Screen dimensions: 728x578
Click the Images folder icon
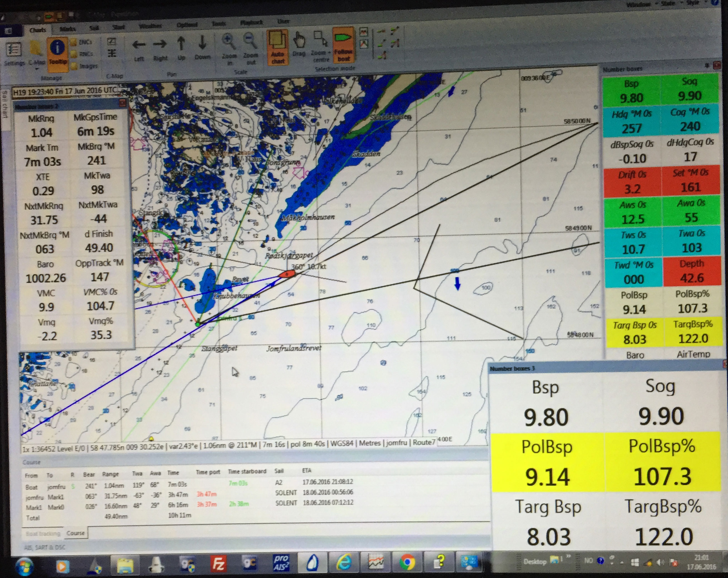(x=74, y=66)
